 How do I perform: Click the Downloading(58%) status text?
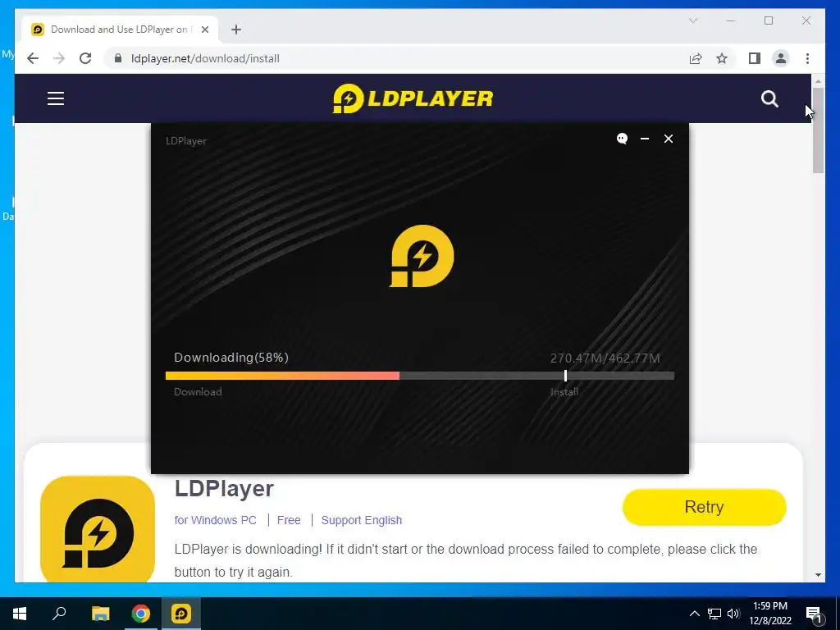231,358
